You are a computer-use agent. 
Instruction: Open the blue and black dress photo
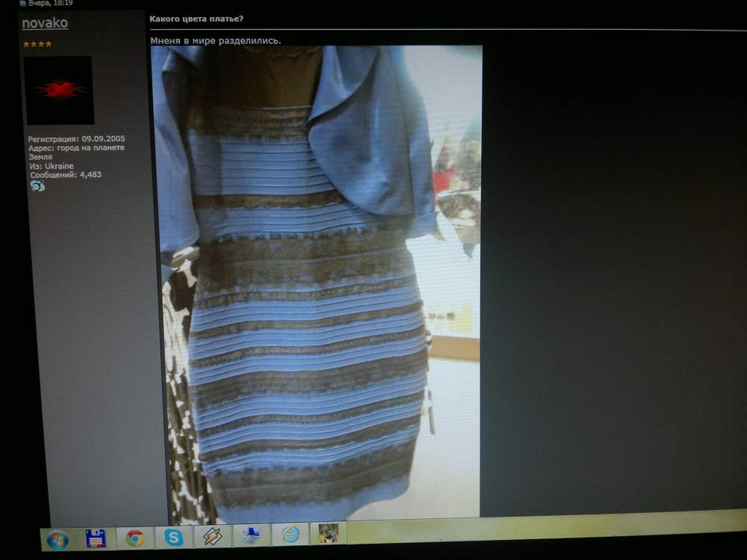pyautogui.click(x=315, y=281)
